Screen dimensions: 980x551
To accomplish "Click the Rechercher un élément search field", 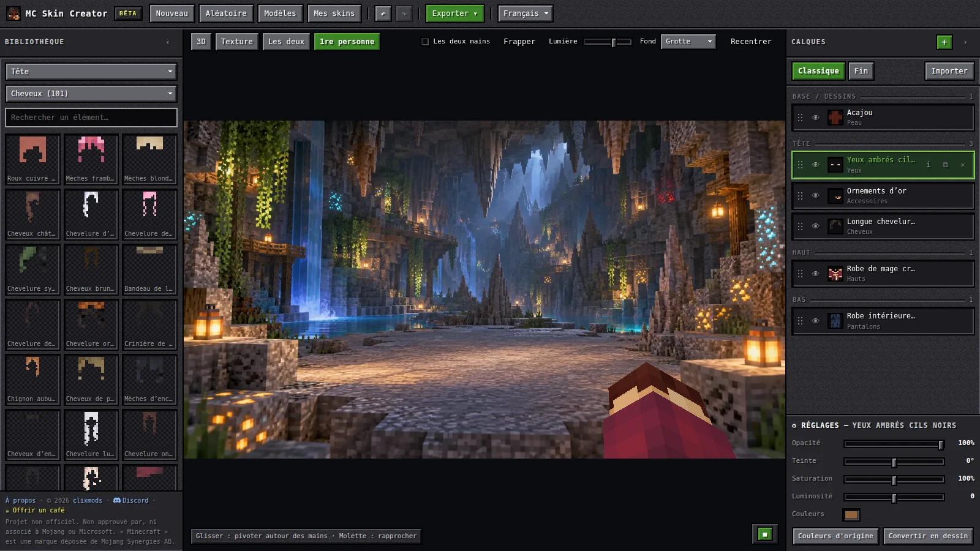I will click(91, 118).
